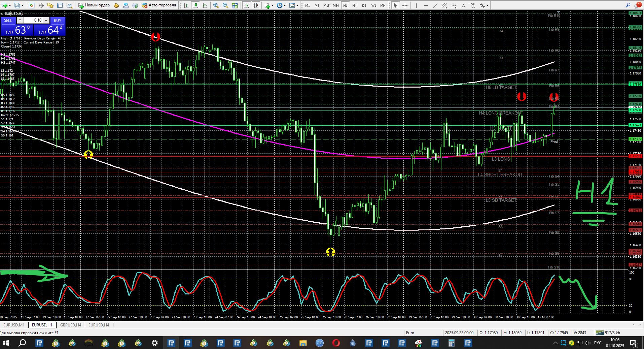Draw a horizontal line on the chart

(x=426, y=5)
